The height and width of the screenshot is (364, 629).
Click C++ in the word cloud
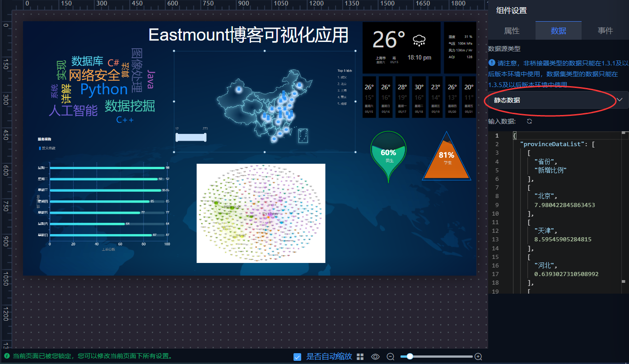pyautogui.click(x=125, y=120)
